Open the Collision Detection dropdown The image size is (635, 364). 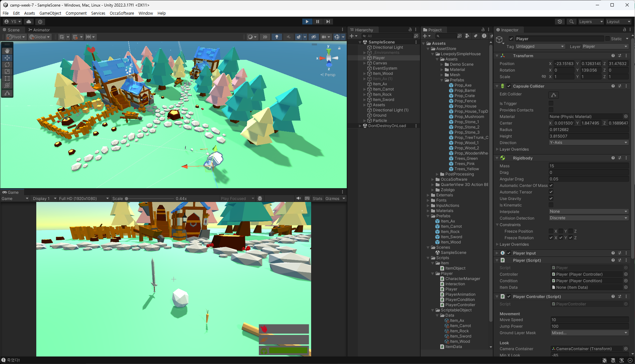(588, 218)
